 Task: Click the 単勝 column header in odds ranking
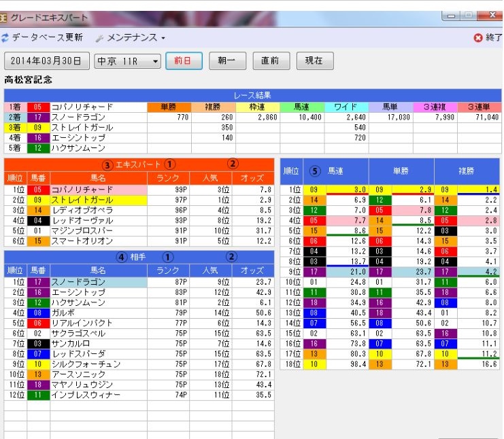(x=401, y=171)
